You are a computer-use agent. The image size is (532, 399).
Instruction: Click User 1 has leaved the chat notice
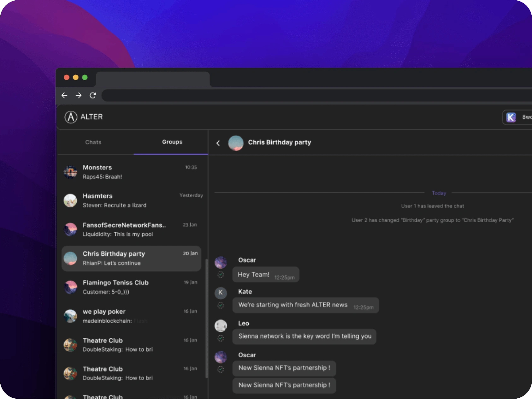(433, 206)
